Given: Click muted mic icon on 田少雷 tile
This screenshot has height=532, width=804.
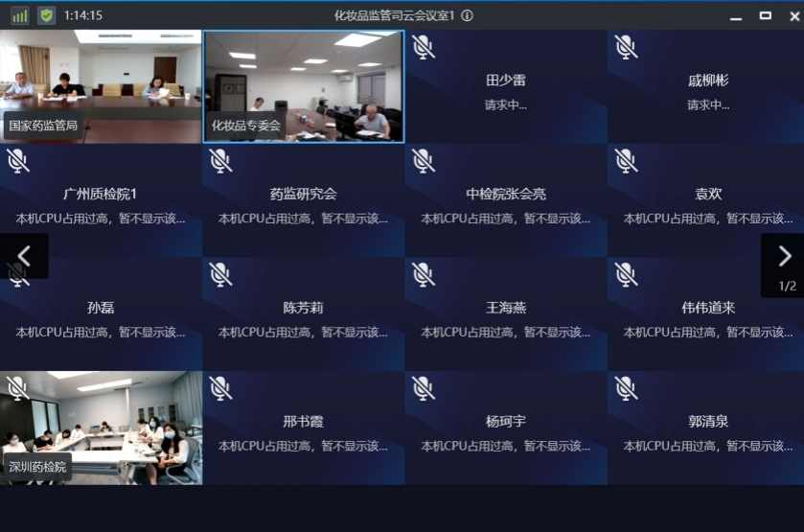Looking at the screenshot, I should pyautogui.click(x=423, y=47).
